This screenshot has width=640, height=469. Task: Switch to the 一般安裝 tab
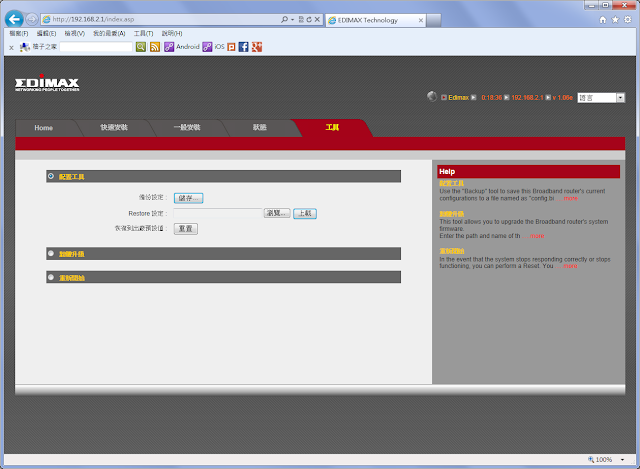point(187,127)
